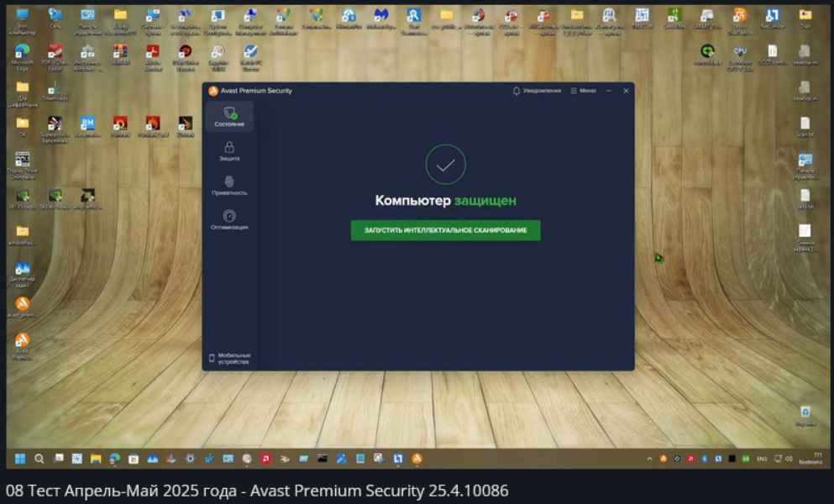Open the Состояние tab in Avast sidebar
This screenshot has height=504, width=834.
(x=229, y=117)
